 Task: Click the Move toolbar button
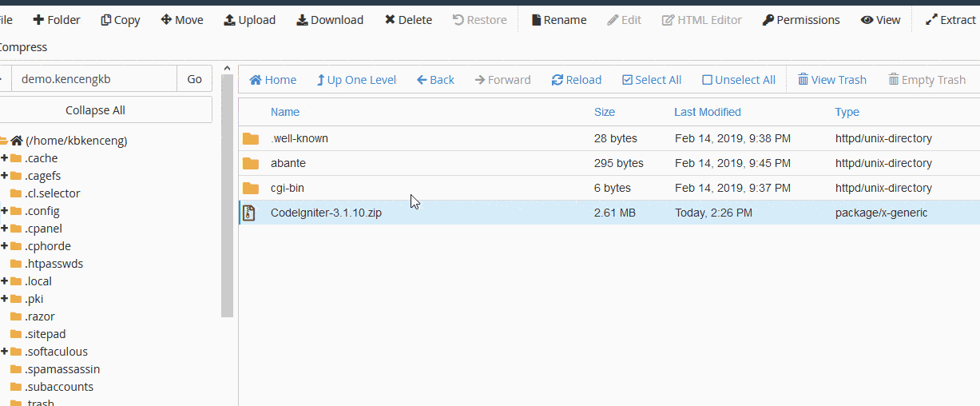point(182,20)
